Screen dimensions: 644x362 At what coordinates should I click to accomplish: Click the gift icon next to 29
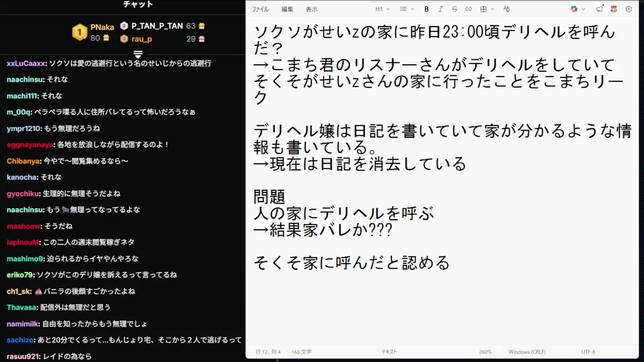[202, 39]
